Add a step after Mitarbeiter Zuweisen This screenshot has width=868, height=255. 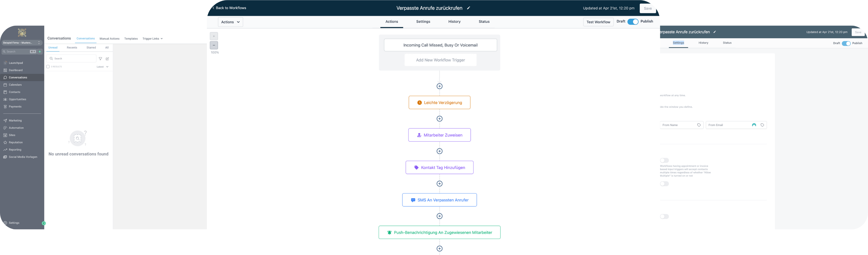(x=439, y=151)
